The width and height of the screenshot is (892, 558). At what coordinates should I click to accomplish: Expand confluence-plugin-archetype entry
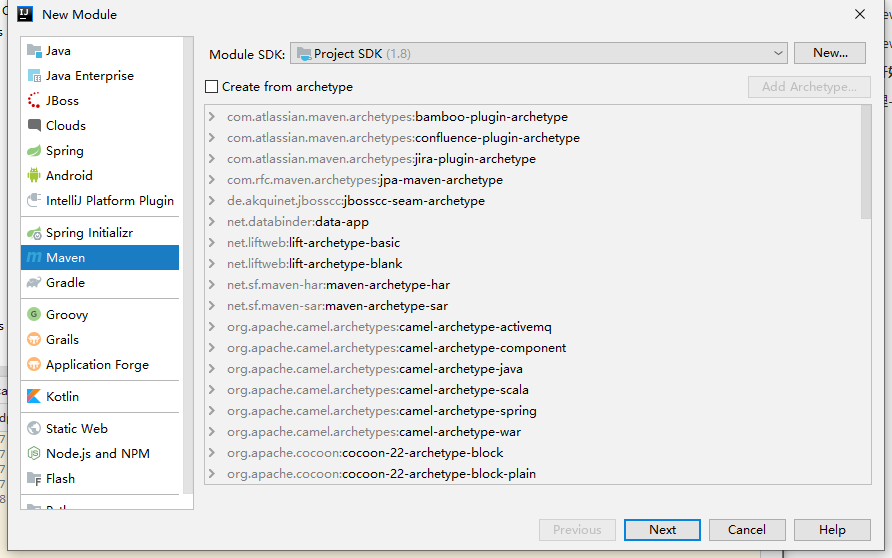(212, 138)
